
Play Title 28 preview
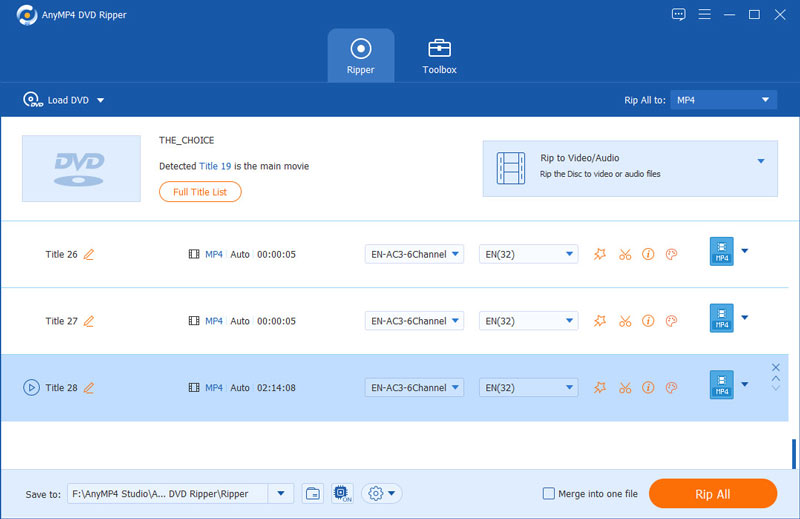click(x=31, y=387)
